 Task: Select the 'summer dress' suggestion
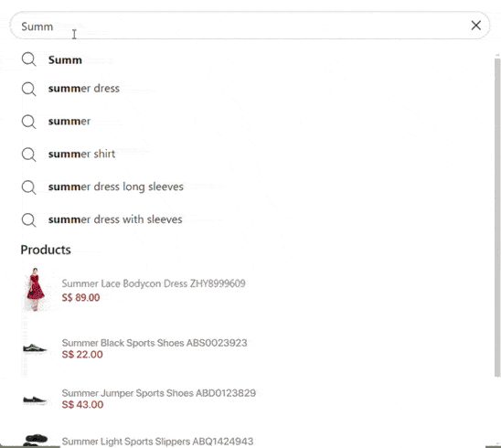(x=84, y=88)
